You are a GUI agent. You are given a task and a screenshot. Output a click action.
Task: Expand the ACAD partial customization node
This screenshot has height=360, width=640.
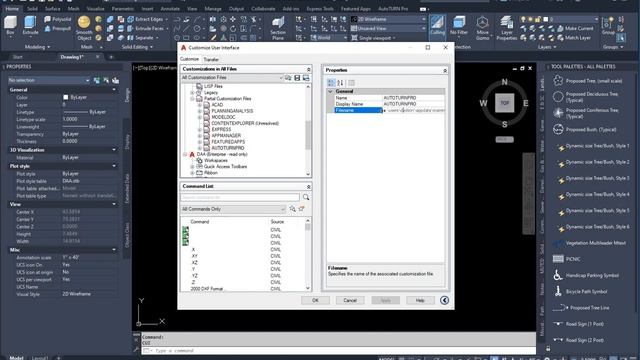coord(200,105)
